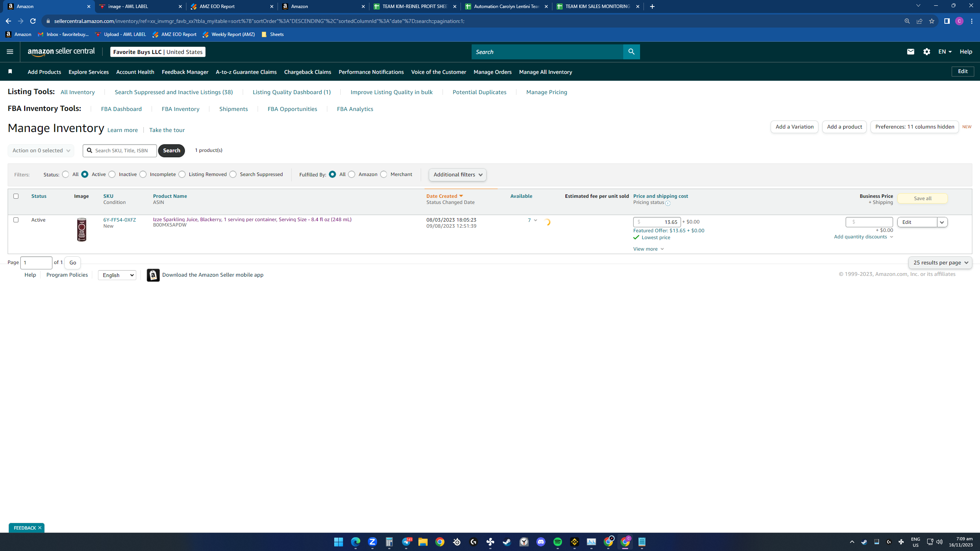Launch Microsoft Edge from taskbar
Image resolution: width=980 pixels, height=551 pixels.
(355, 542)
